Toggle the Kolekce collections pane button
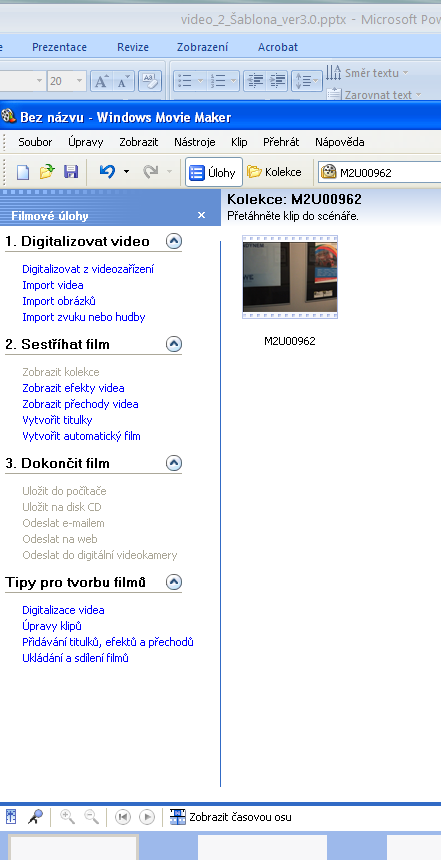The image size is (441, 860). pyautogui.click(x=274, y=172)
